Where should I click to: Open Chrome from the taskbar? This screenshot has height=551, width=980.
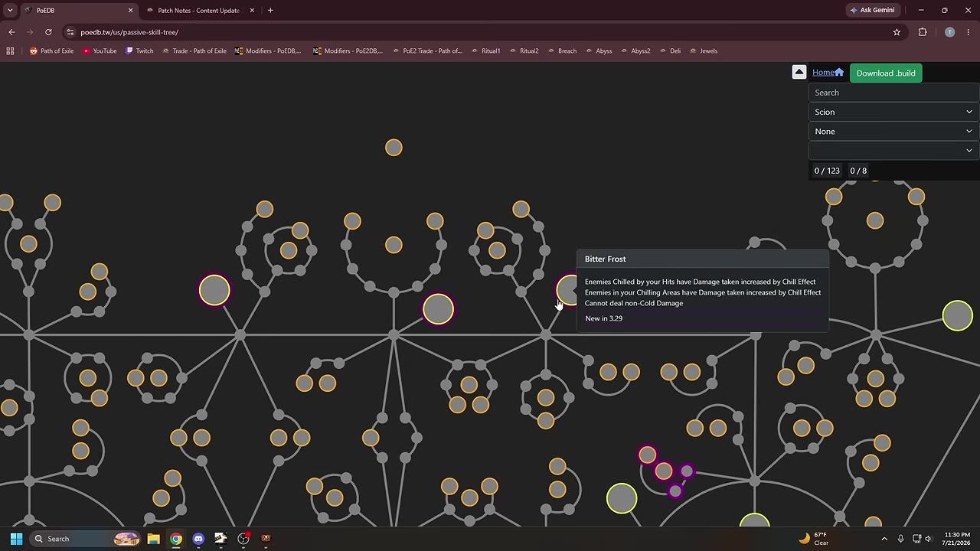click(x=176, y=539)
